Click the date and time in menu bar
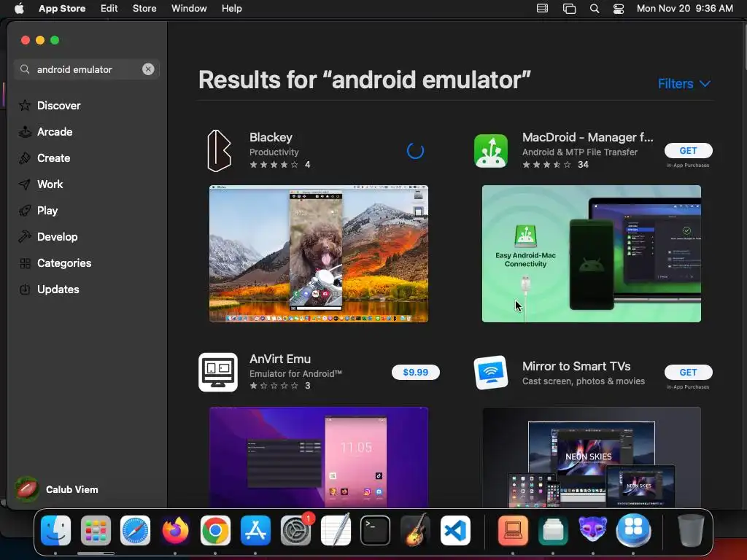747x560 pixels. point(684,9)
